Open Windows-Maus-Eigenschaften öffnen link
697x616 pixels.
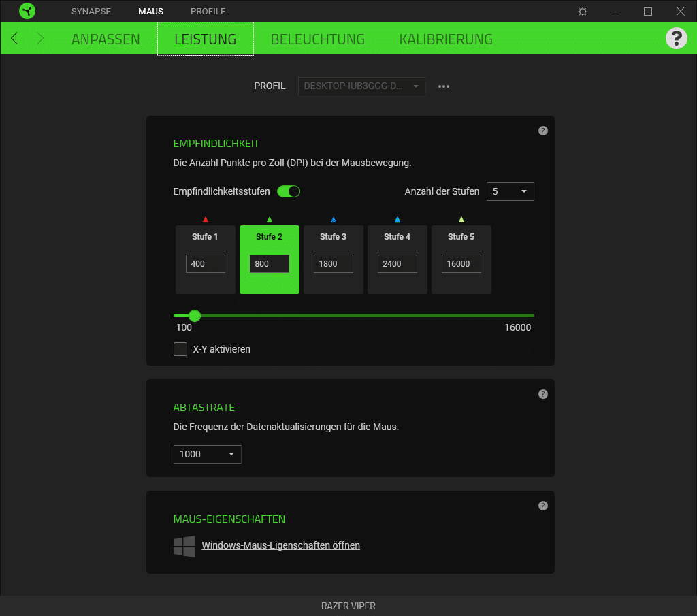coord(280,545)
